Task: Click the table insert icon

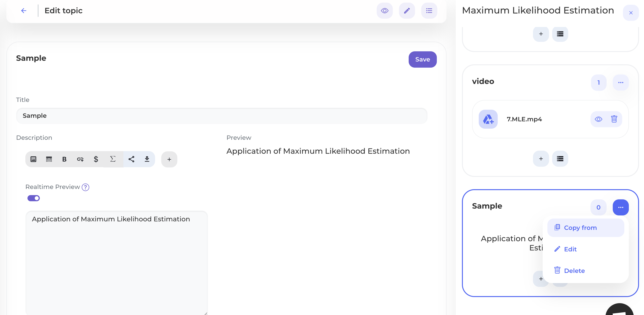Action: (49, 159)
